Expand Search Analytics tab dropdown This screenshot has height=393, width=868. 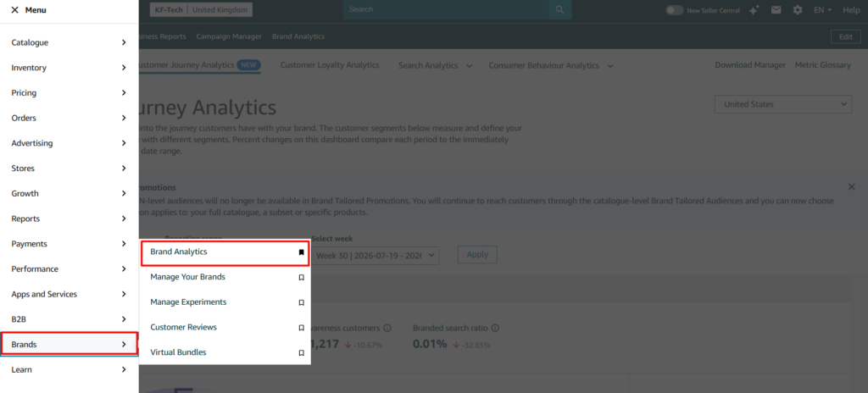tap(470, 66)
